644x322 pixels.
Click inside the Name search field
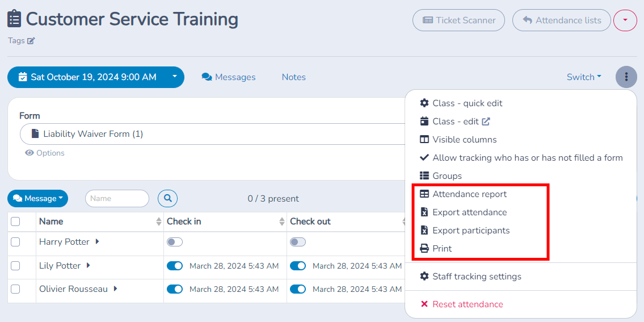coord(117,199)
